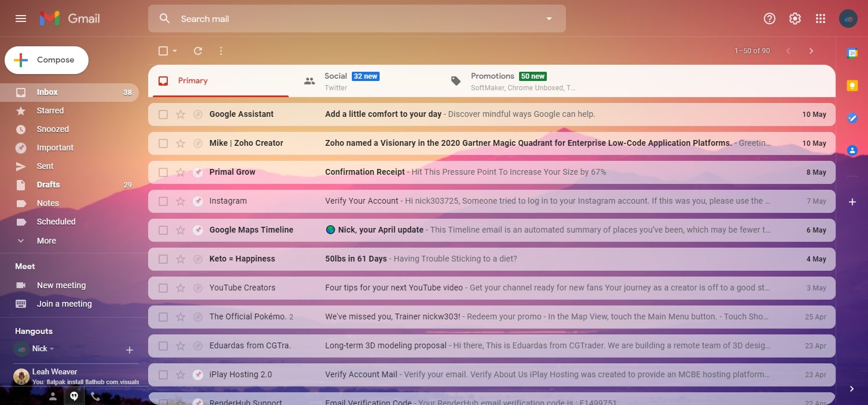868x405 pixels.
Task: Open the Google Apps grid
Action: 821,18
